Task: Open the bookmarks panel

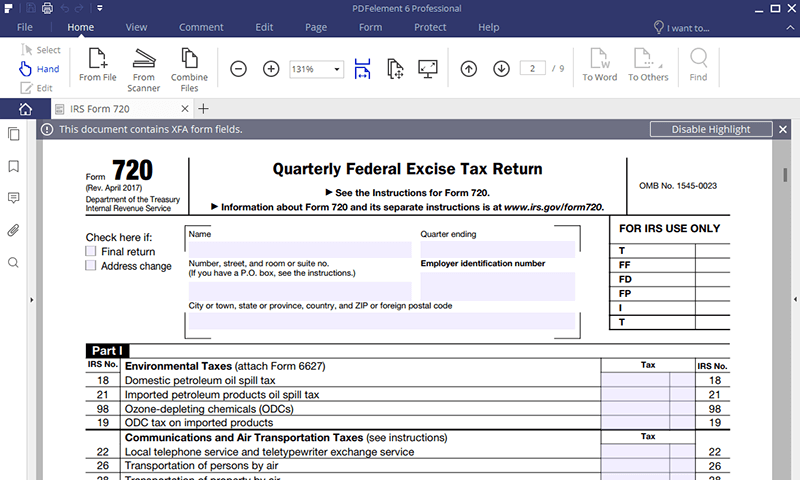Action: point(14,166)
